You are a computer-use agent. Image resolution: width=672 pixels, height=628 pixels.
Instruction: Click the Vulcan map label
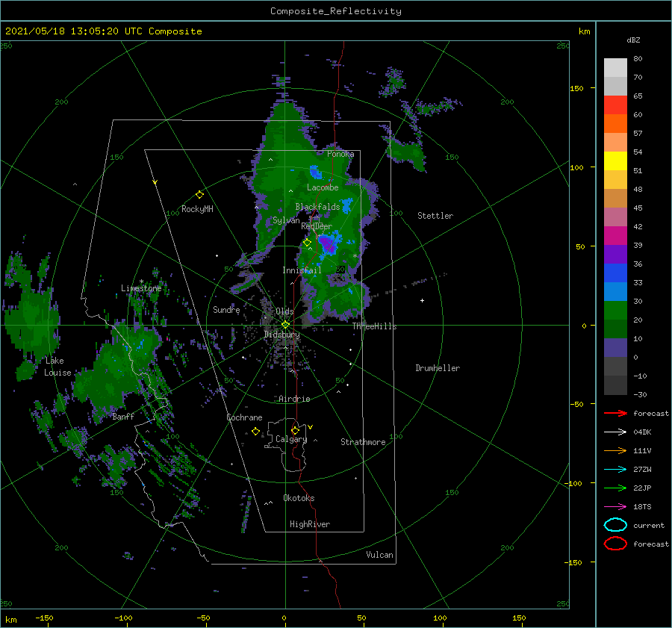coord(379,555)
